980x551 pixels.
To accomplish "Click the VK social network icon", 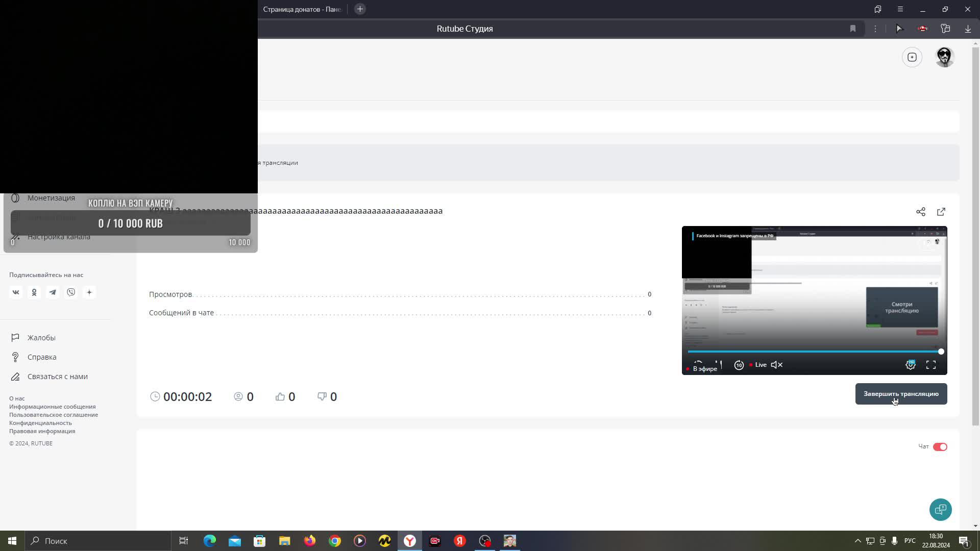I will (x=16, y=292).
